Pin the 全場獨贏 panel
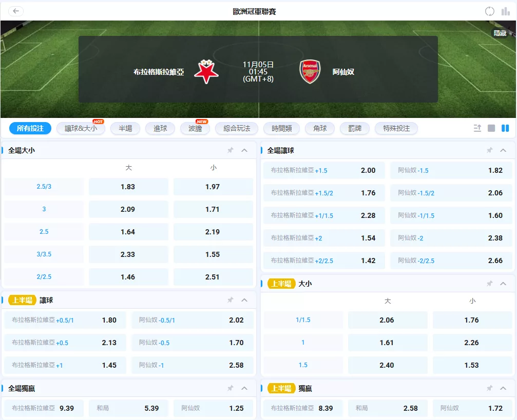The height and width of the screenshot is (420, 517). [231, 388]
